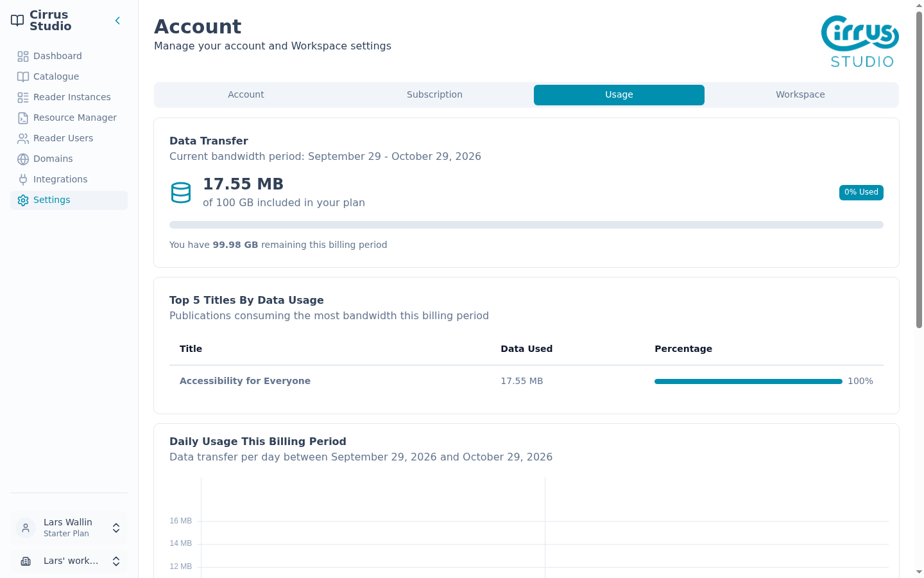
Task: Click the Cirrus Studio book logo icon
Action: point(17,21)
